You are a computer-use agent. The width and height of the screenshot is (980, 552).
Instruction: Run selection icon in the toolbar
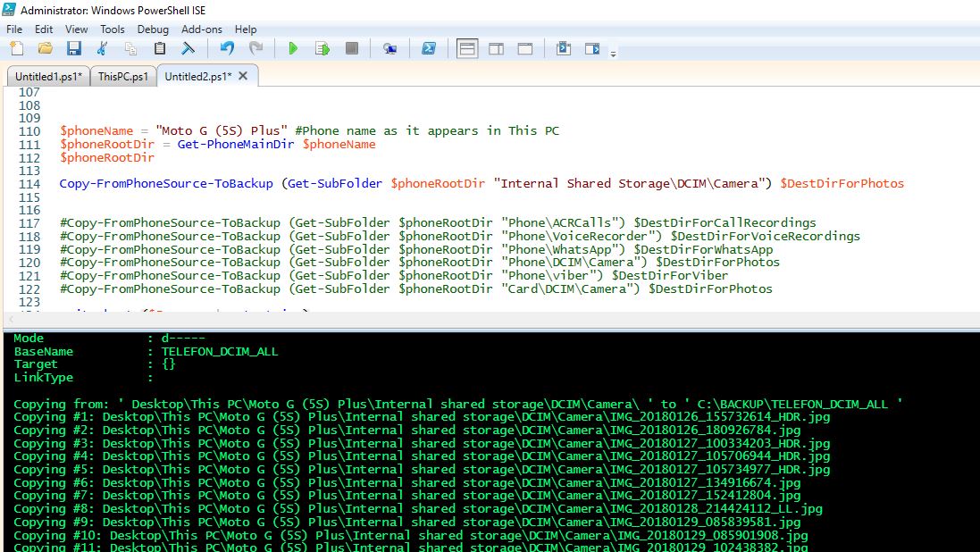coord(322,48)
